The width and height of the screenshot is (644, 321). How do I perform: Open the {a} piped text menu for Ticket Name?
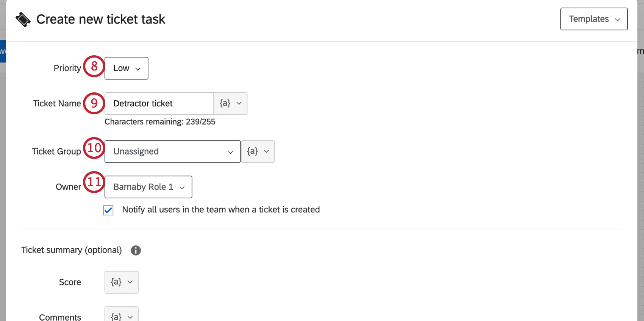[x=230, y=103]
